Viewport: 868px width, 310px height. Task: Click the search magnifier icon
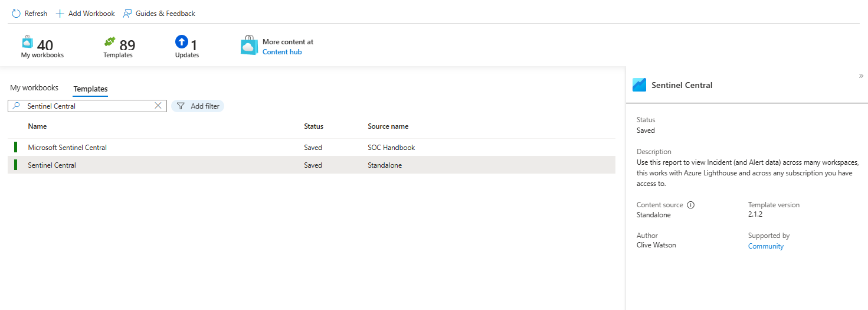coord(17,106)
